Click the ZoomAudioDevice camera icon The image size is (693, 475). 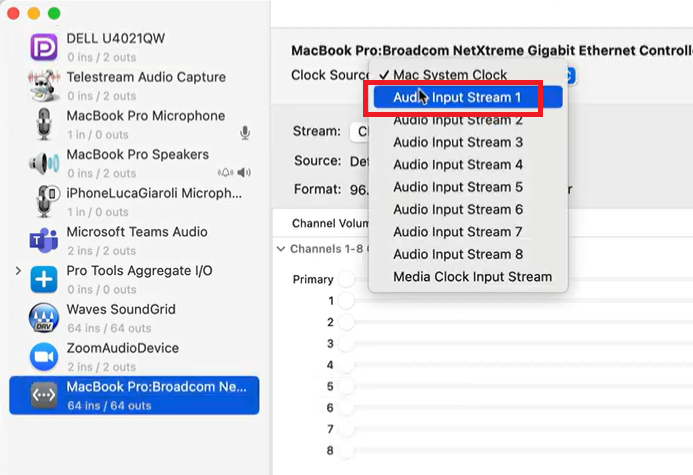[44, 357]
